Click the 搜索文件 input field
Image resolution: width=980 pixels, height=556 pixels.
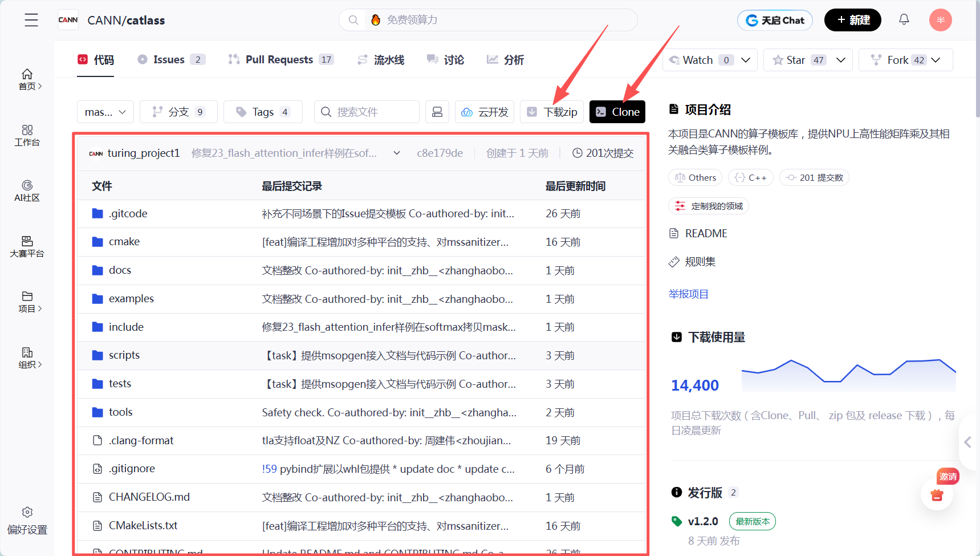click(367, 112)
